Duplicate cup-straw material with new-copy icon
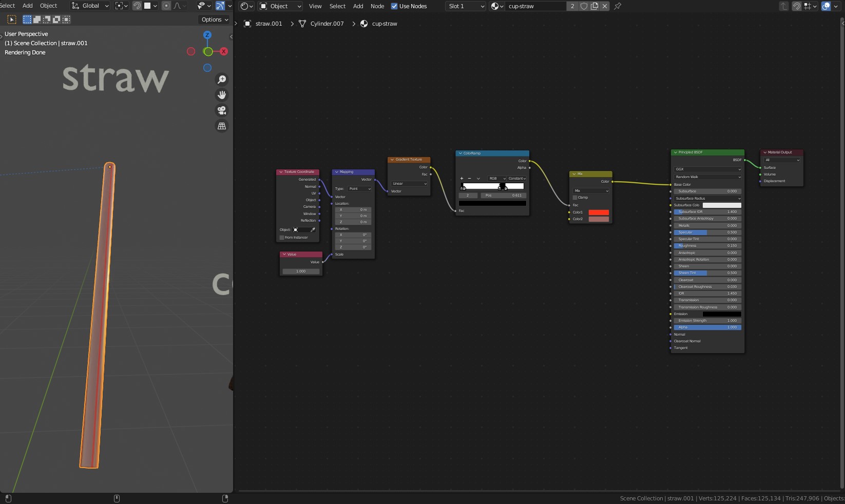This screenshot has width=845, height=504. [x=594, y=6]
